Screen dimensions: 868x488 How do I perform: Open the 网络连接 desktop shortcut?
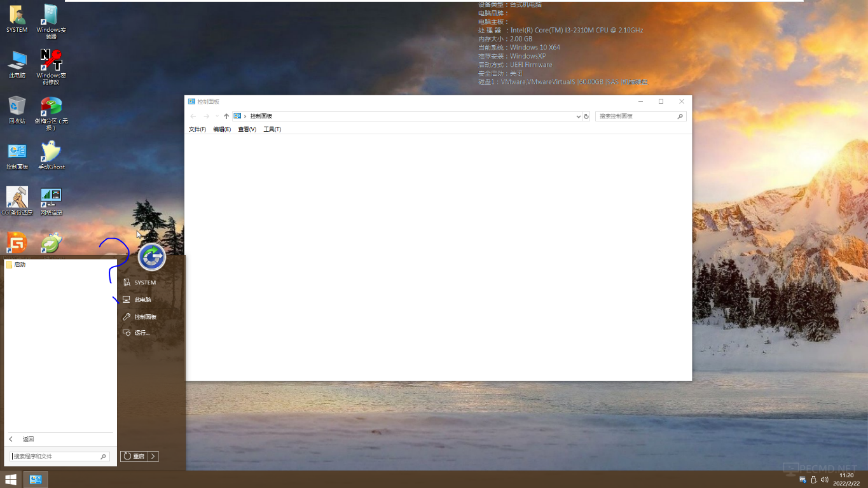pyautogui.click(x=51, y=202)
